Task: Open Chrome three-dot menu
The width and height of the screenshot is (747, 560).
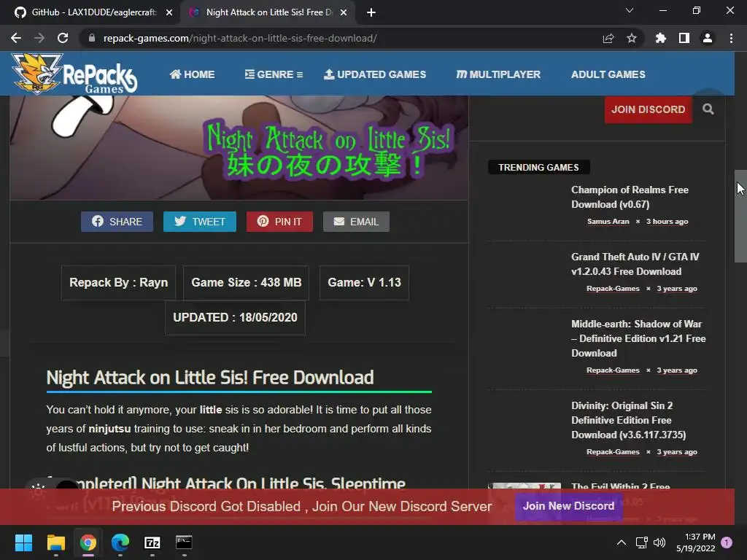Action: [731, 38]
